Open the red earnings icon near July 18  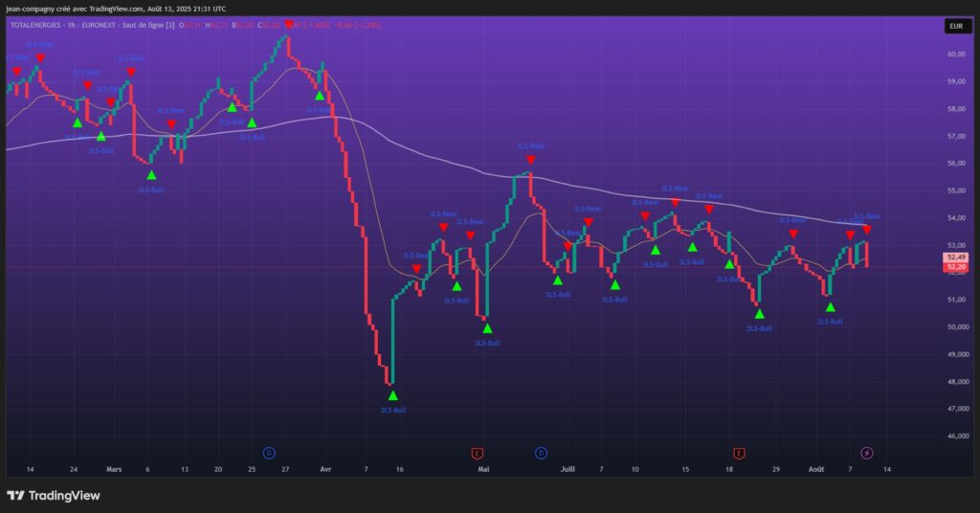click(x=739, y=453)
